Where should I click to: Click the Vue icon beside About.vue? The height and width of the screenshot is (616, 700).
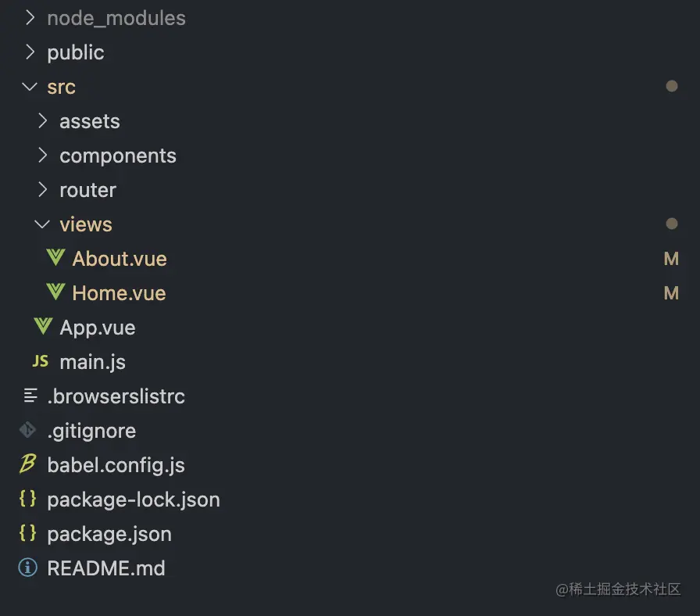tap(55, 258)
